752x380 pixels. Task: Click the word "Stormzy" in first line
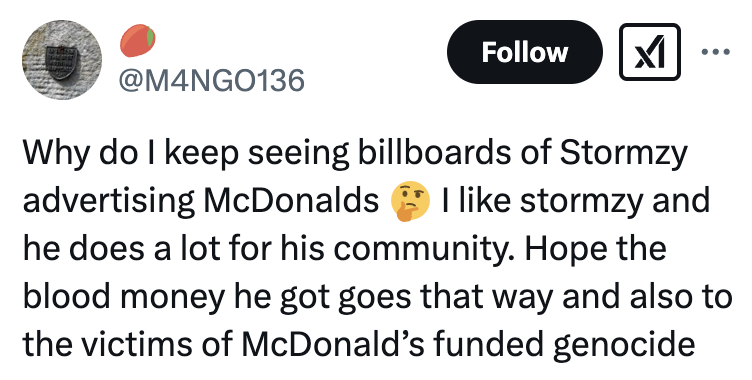(x=623, y=155)
